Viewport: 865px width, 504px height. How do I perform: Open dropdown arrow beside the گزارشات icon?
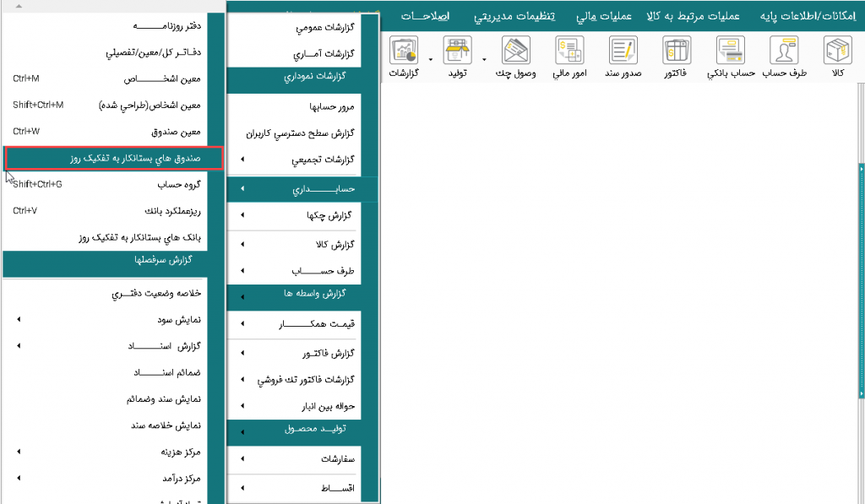click(x=432, y=60)
